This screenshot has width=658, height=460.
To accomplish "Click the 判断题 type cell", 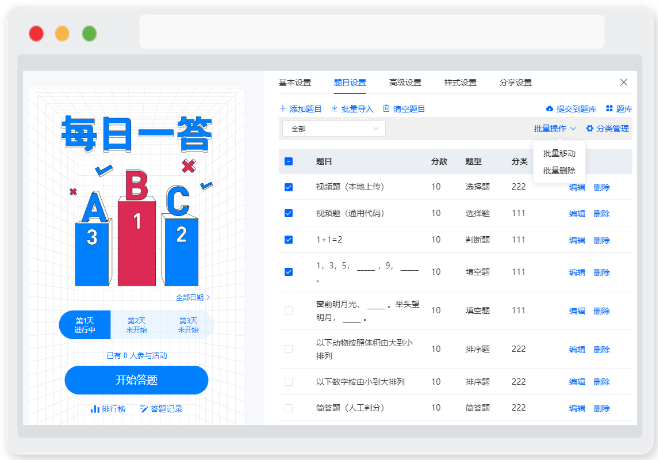I will (x=478, y=240).
